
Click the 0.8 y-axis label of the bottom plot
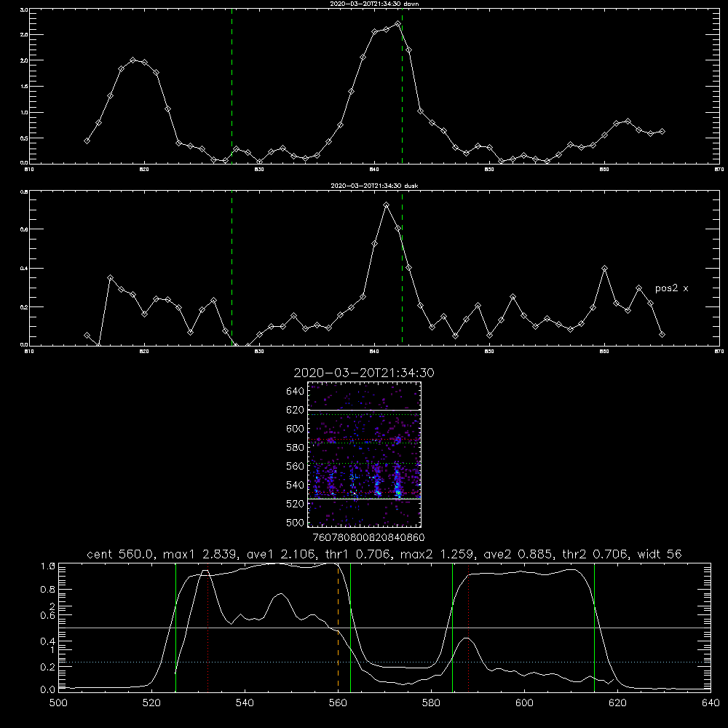pyautogui.click(x=48, y=590)
